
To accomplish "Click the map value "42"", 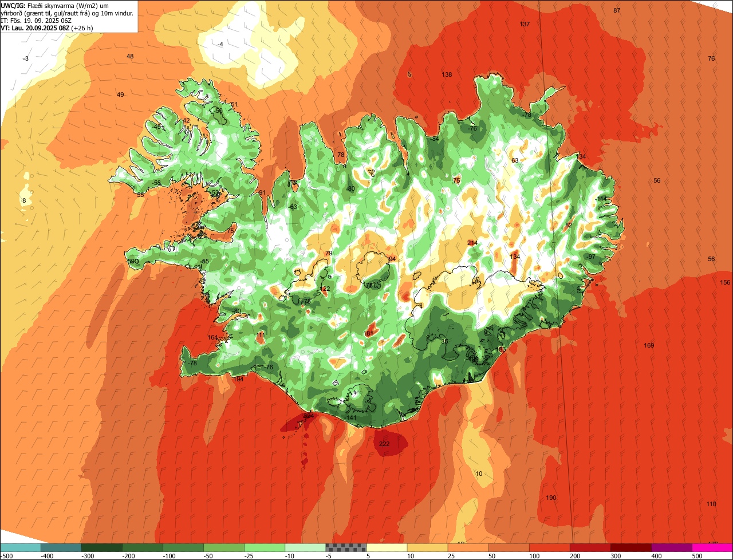I will [x=186, y=120].
